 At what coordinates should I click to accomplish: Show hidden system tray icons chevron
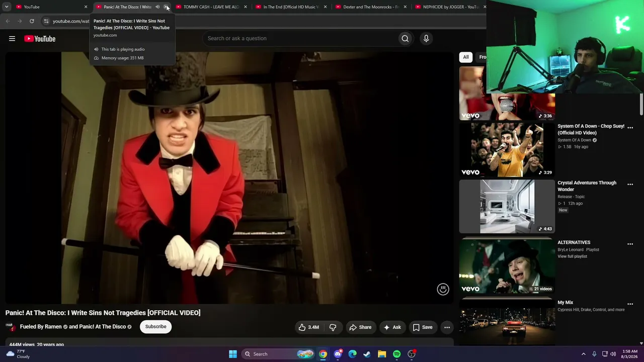click(584, 354)
